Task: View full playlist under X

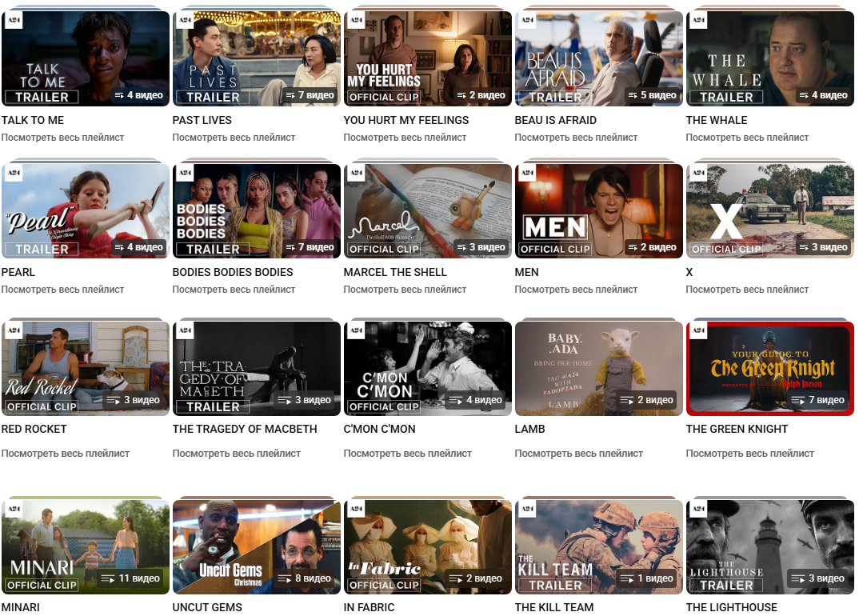Action: [747, 290]
